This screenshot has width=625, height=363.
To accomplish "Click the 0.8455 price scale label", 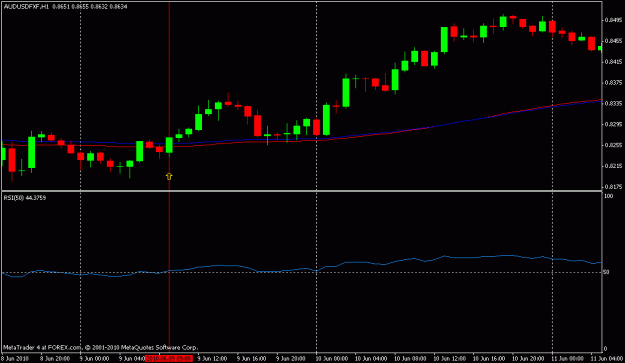I will pos(613,41).
